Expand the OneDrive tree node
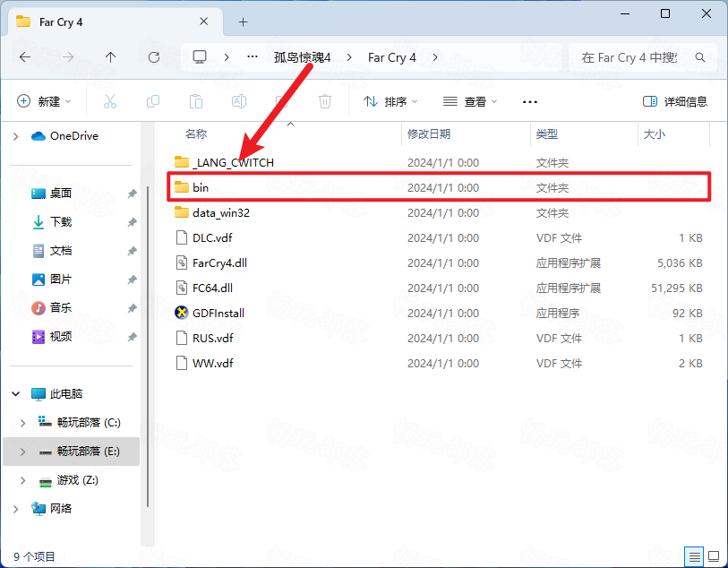728x568 pixels. (x=16, y=136)
